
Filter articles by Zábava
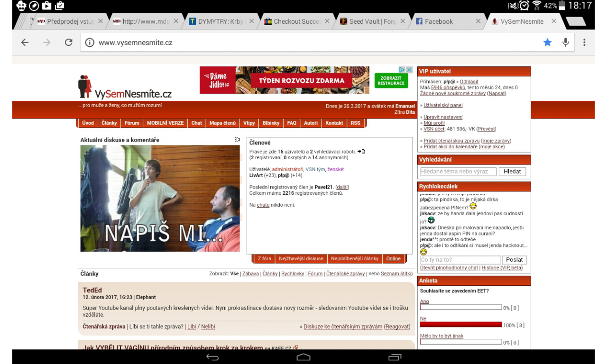coord(250,273)
